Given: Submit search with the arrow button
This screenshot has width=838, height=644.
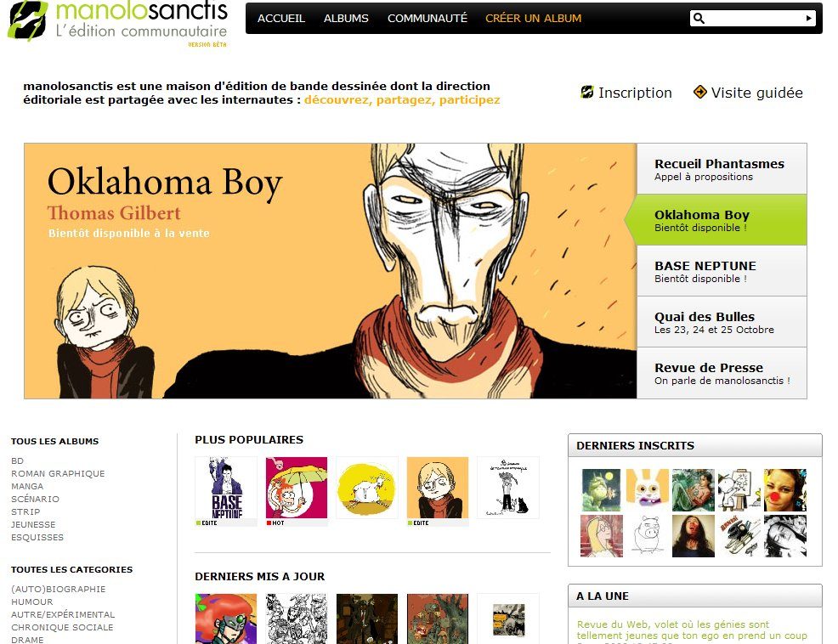Looking at the screenshot, I should (x=808, y=19).
